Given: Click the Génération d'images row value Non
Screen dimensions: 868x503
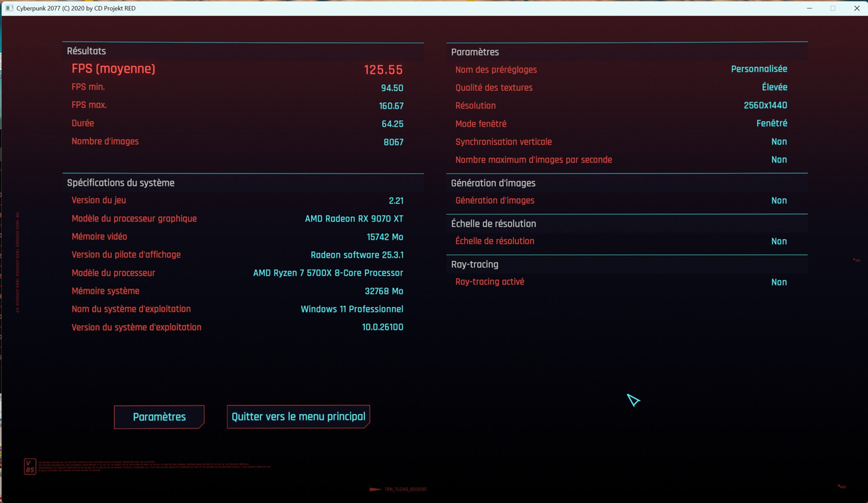Looking at the screenshot, I should coord(779,201).
